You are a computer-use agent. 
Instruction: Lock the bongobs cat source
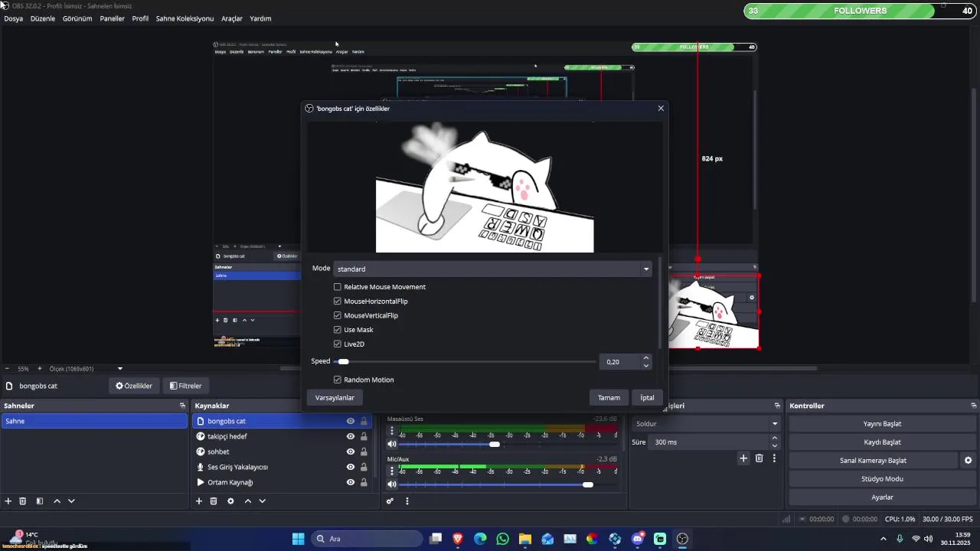tap(364, 421)
